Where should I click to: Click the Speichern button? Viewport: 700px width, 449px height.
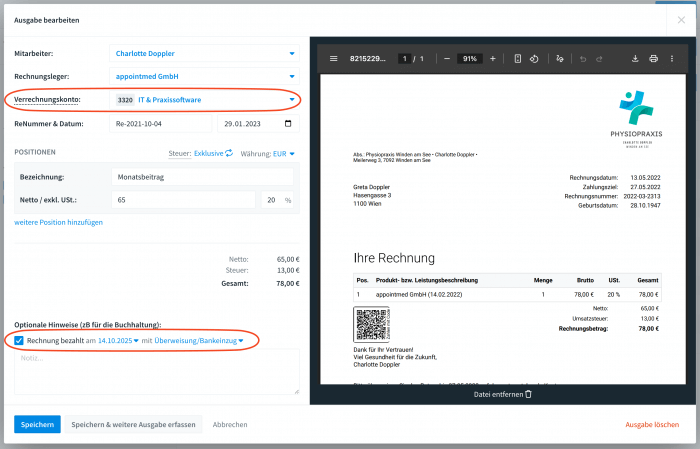(x=37, y=424)
